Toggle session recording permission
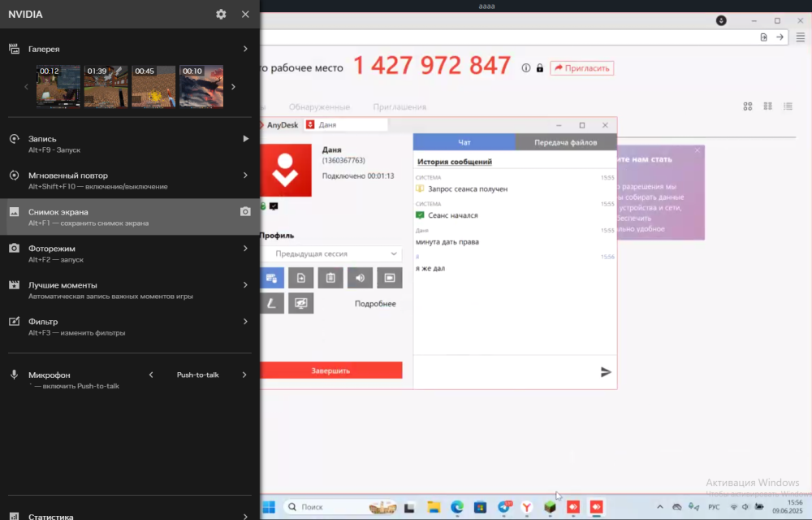This screenshot has height=520, width=812. pyautogui.click(x=390, y=278)
